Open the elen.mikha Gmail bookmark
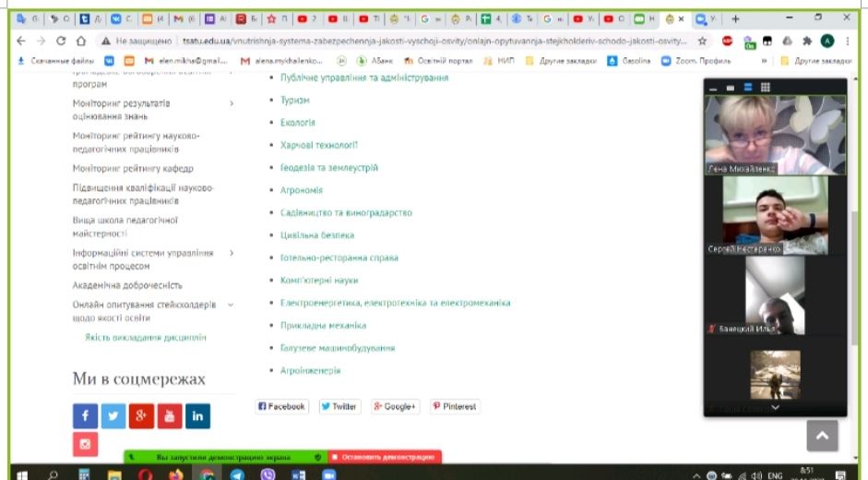868x480 pixels. (x=186, y=61)
